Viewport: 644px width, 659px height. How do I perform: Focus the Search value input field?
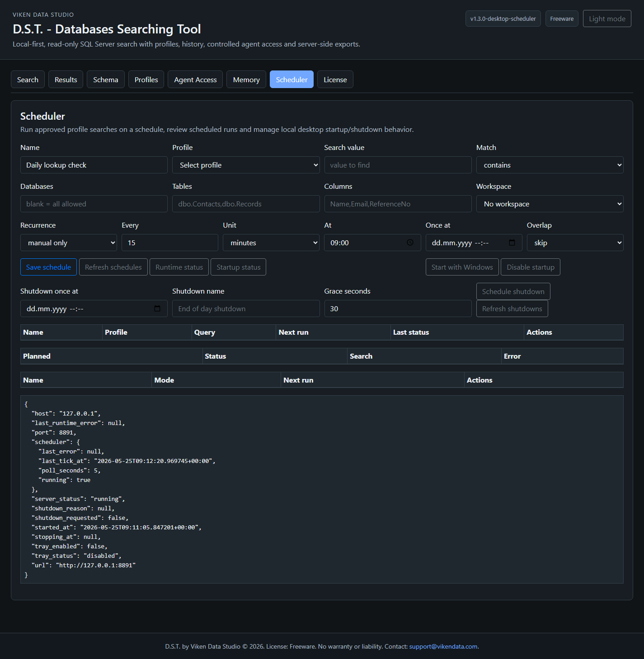click(398, 165)
